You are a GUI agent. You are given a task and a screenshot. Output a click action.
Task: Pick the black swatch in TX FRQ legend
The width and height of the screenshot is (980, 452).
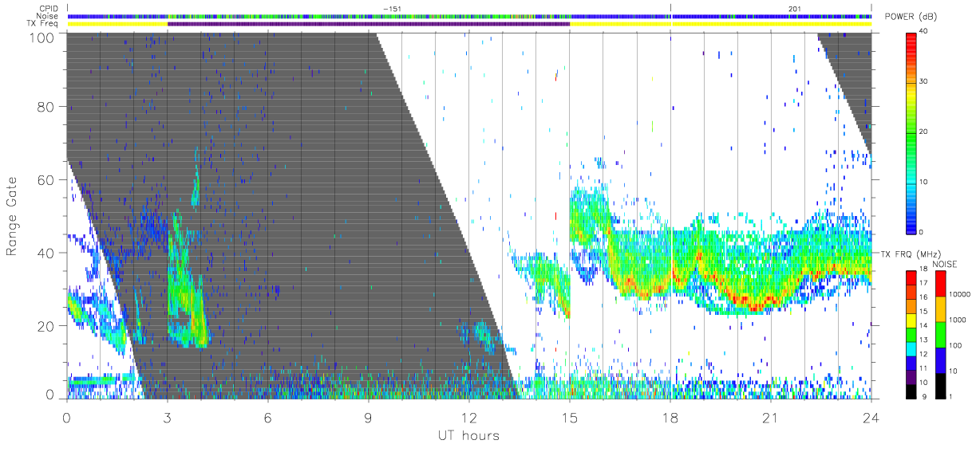tap(911, 391)
